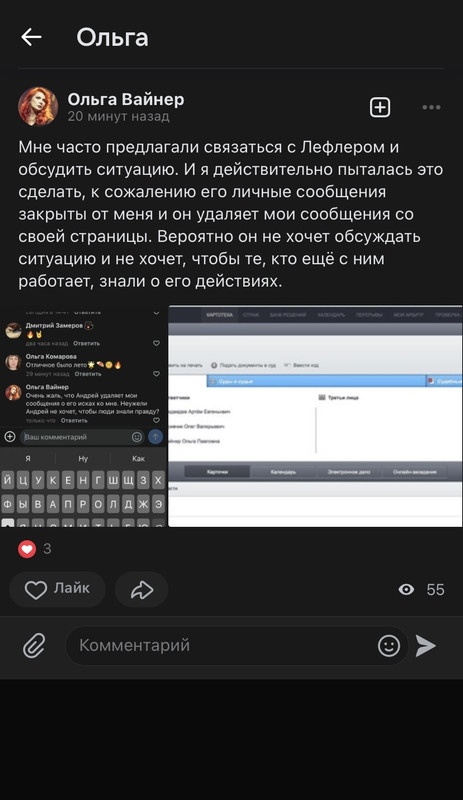Tap the red heart reactions icon
This screenshot has height=800, width=463.
[27, 549]
